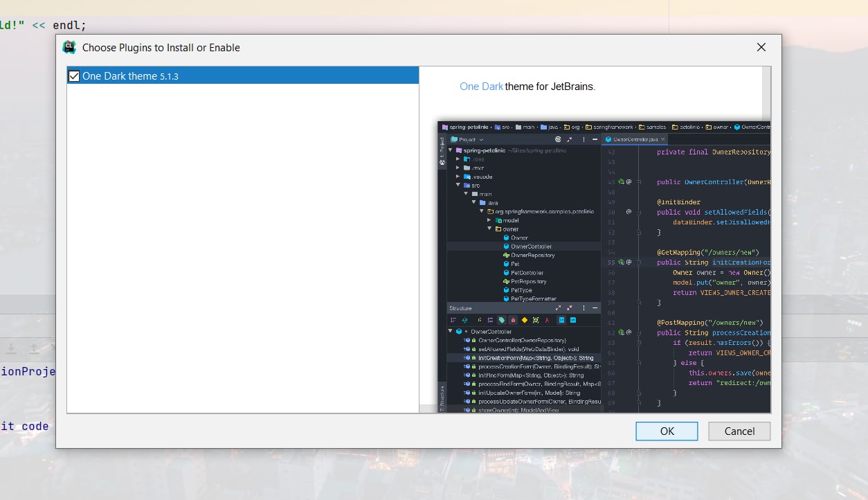
Task: Select the One Dark theme 5.1.3 row
Action: 243,75
